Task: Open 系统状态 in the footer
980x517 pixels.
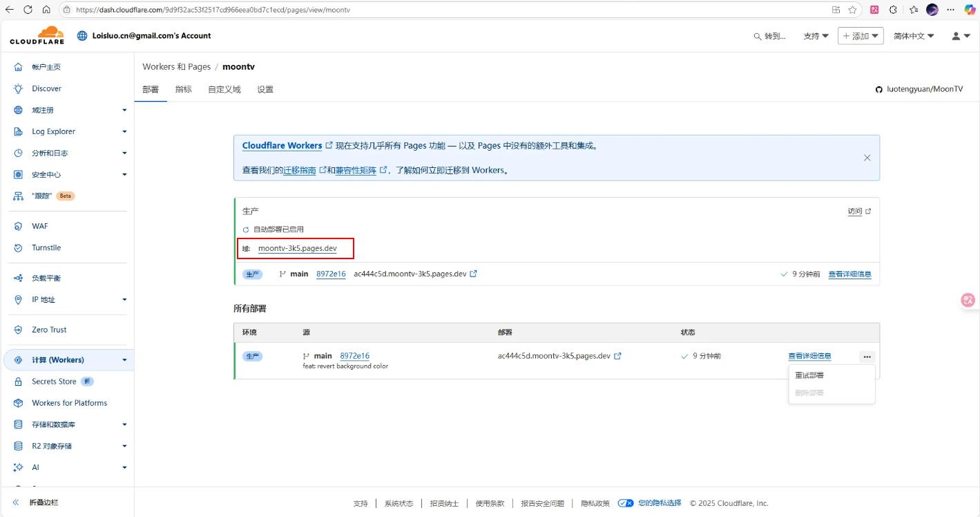Action: pos(398,503)
